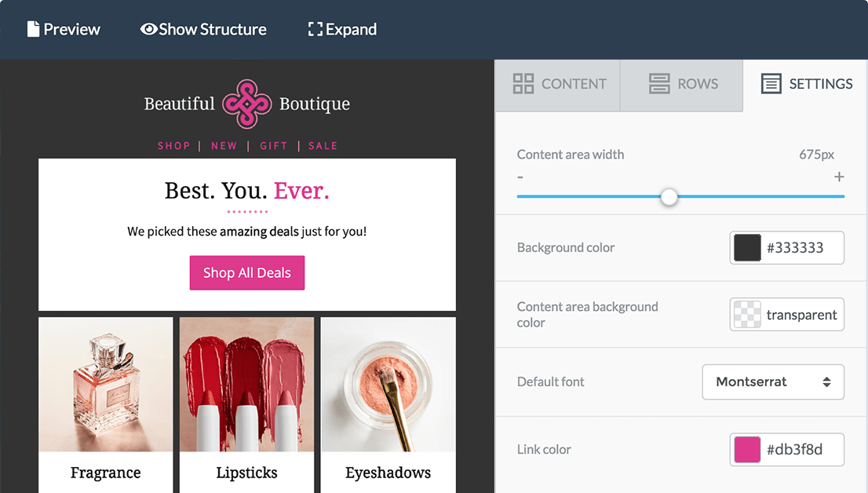The height and width of the screenshot is (493, 868).
Task: Decrease content width with minus icon
Action: tap(520, 177)
